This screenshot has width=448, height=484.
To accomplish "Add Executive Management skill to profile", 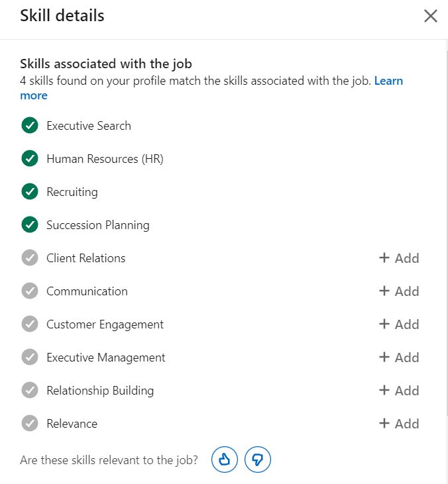I will click(399, 358).
